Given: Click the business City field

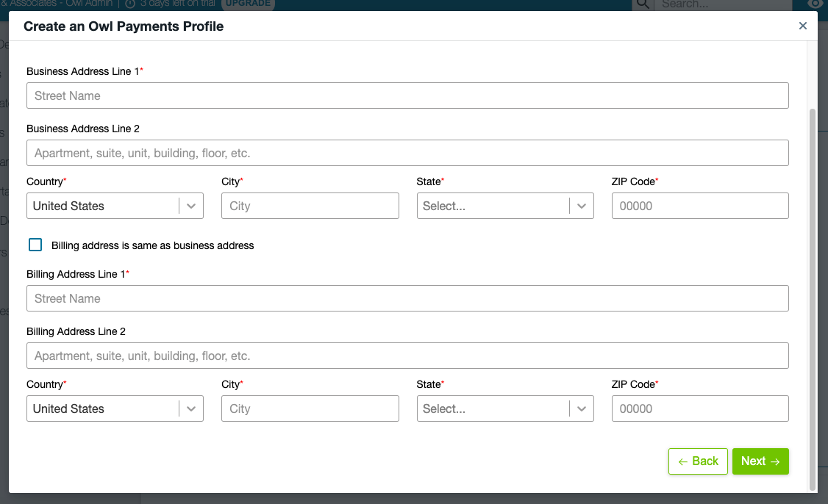Looking at the screenshot, I should coord(310,206).
